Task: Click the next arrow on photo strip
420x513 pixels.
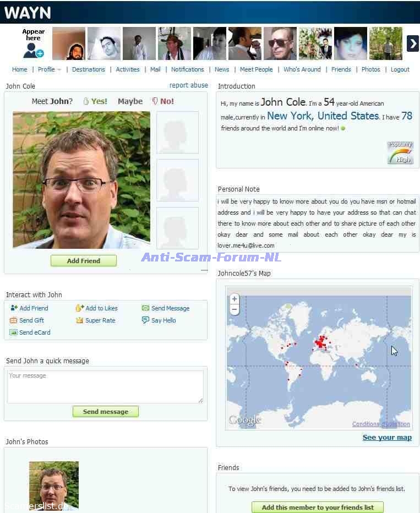Action: click(x=412, y=43)
